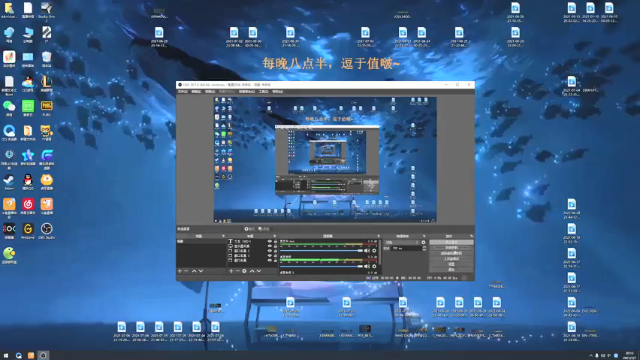Open the View menu in OBS

tap(210, 91)
